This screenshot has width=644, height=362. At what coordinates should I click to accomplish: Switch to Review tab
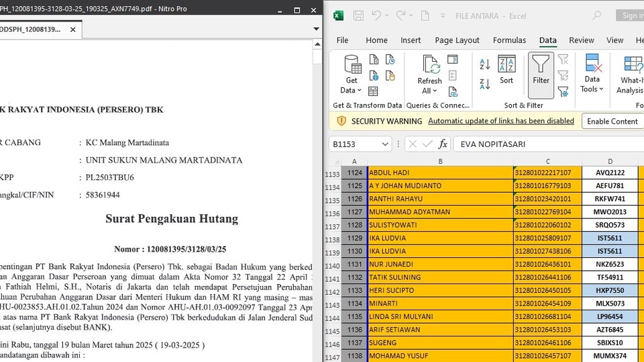click(581, 40)
